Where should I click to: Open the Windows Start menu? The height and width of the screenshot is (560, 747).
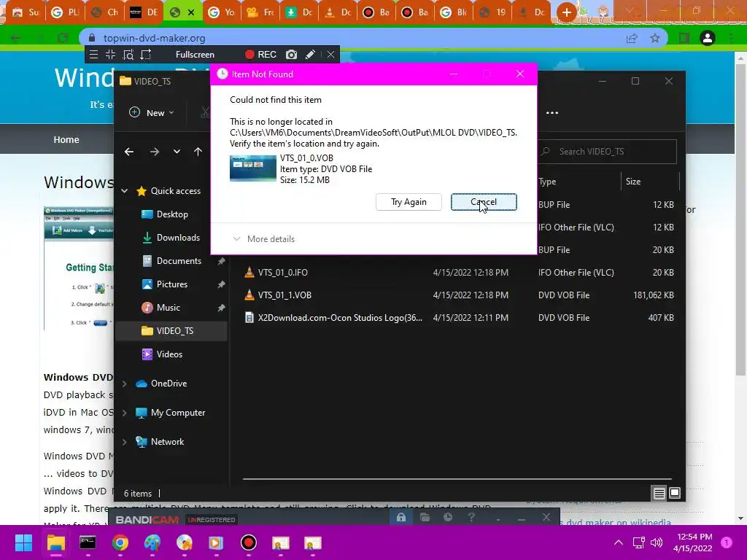click(x=23, y=542)
